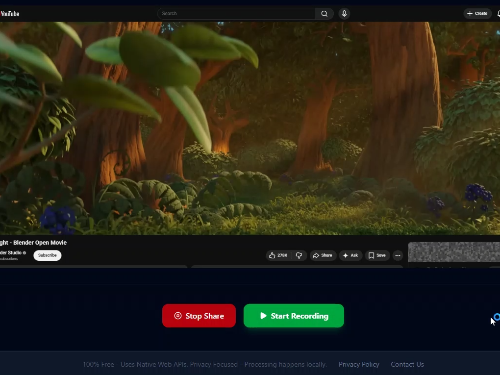
Task: Click the green Start Recording button
Action: (294, 316)
